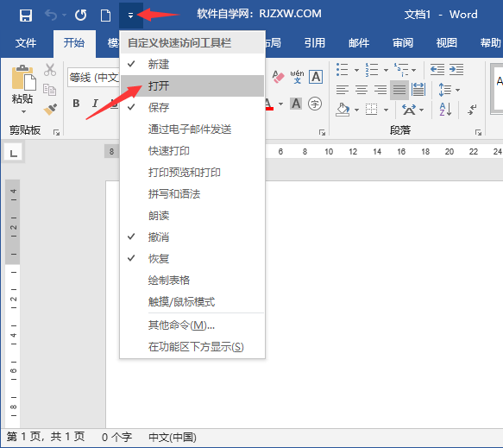Screen dimensions: 503x448
Task: Click the Cut scissors icon
Action: click(x=50, y=70)
